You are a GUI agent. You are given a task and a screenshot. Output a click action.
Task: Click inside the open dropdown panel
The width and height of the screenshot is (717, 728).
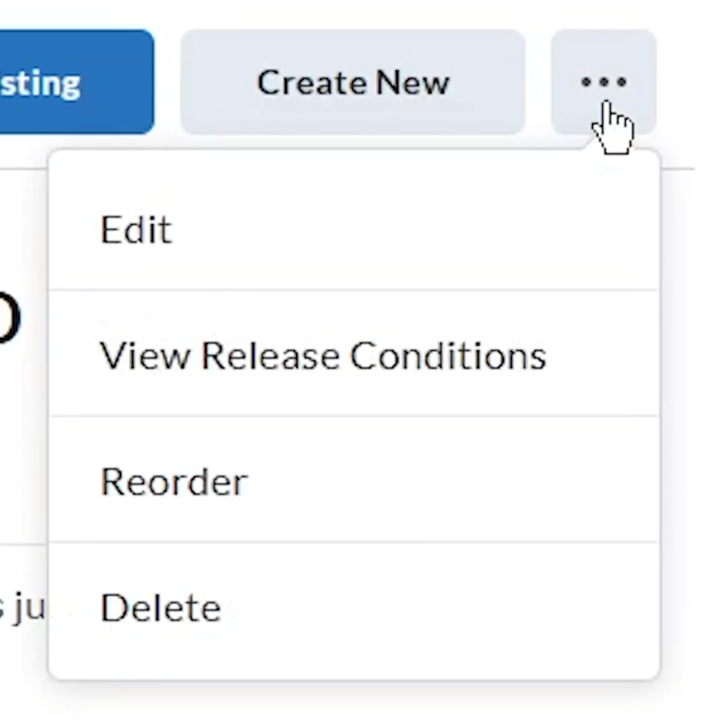[353, 416]
